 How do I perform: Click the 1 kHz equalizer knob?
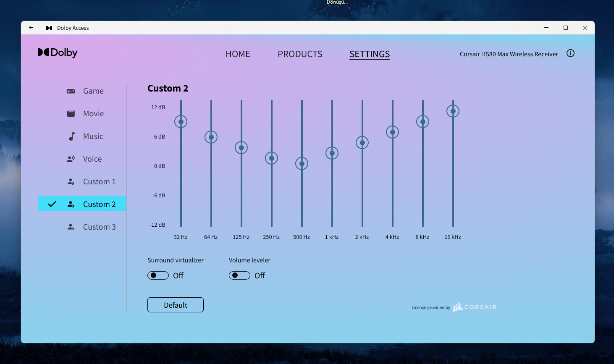(x=332, y=153)
